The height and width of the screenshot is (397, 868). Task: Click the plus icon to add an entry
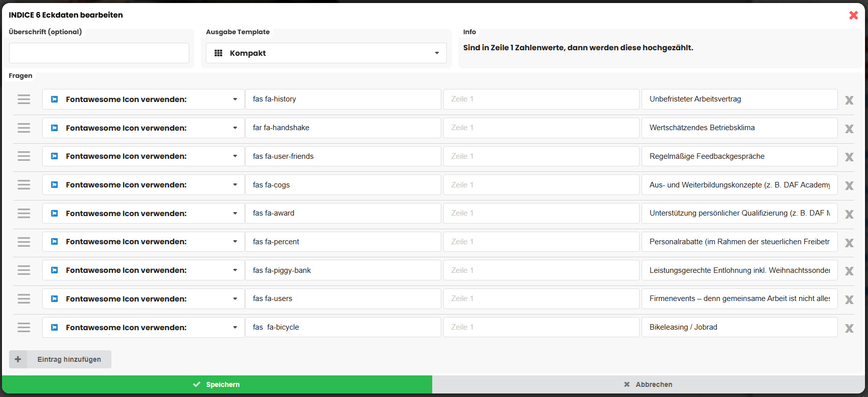click(18, 359)
